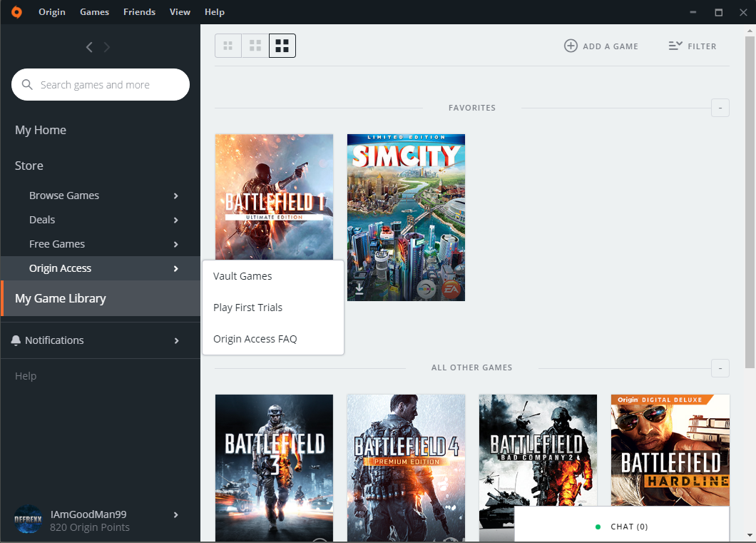Click the Origin logo icon
The image size is (756, 543).
(16, 12)
